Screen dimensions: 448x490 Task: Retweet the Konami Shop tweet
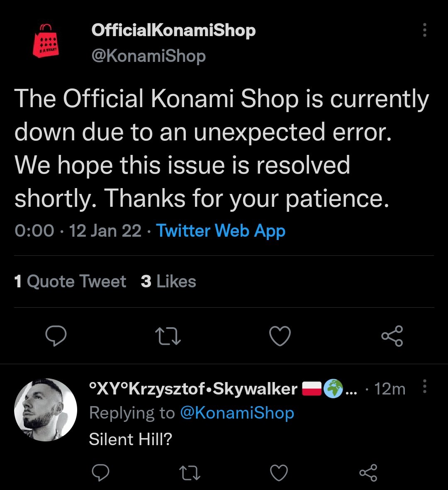click(x=168, y=336)
